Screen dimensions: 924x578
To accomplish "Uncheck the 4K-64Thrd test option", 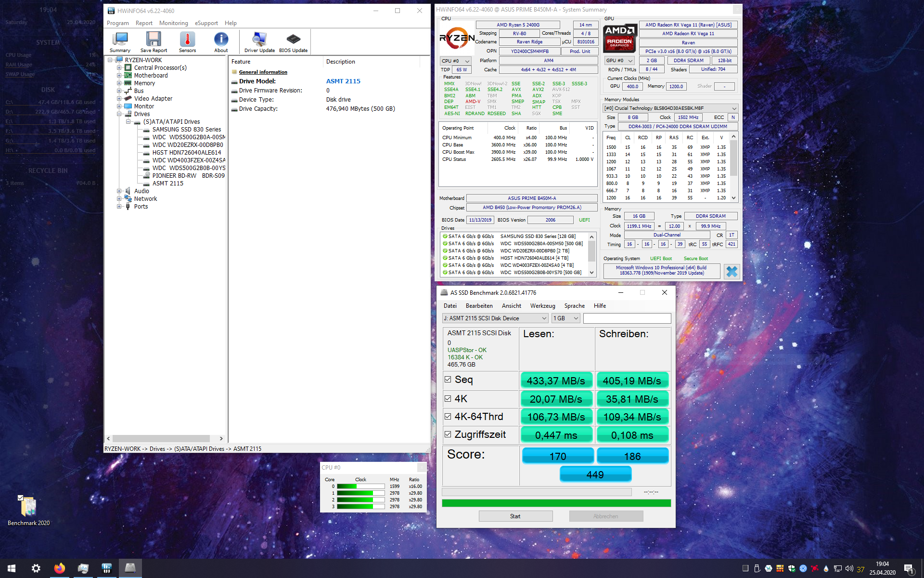I will (448, 416).
